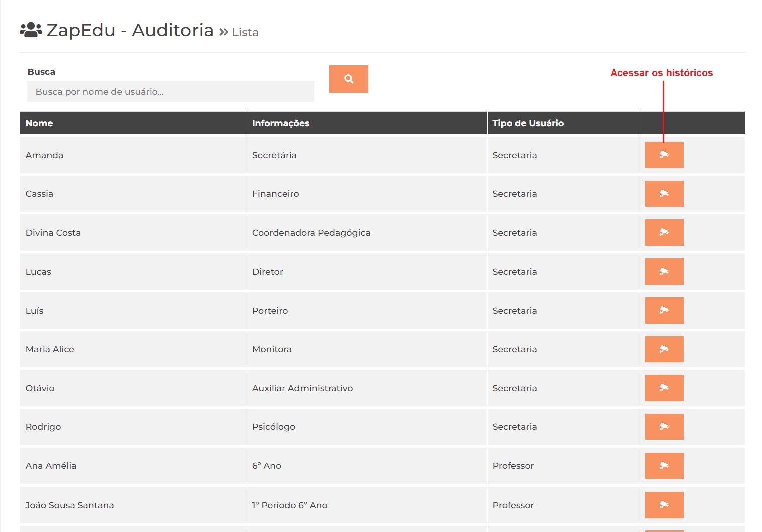Screen dimensions: 762x532
Task: Click the Lista breadcrumb text
Action: point(245,32)
